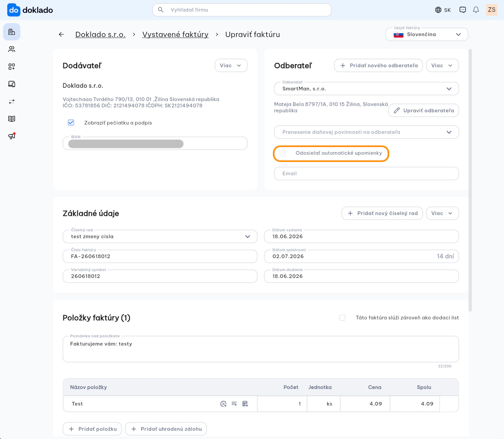Open the apps grid-plus sidebar icon
Screen dimensions: 504x439
12,67
